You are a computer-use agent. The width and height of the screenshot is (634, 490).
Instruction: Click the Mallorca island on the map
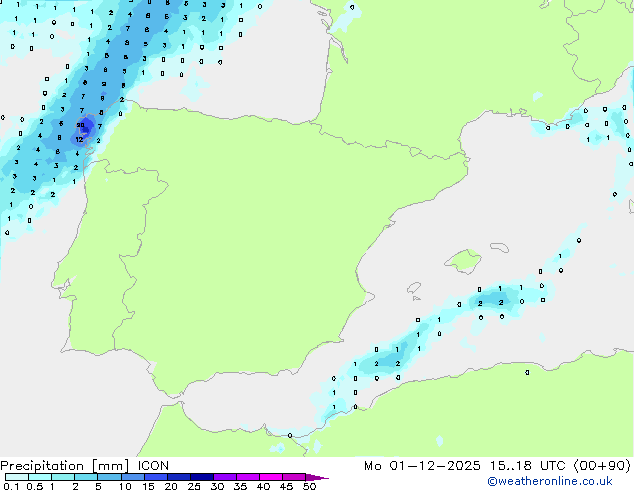(463, 261)
